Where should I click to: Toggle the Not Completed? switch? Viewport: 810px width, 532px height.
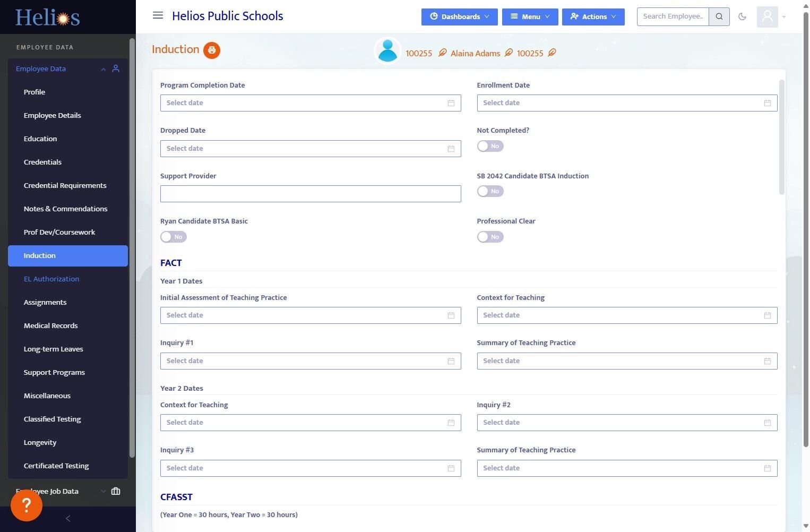(490, 146)
